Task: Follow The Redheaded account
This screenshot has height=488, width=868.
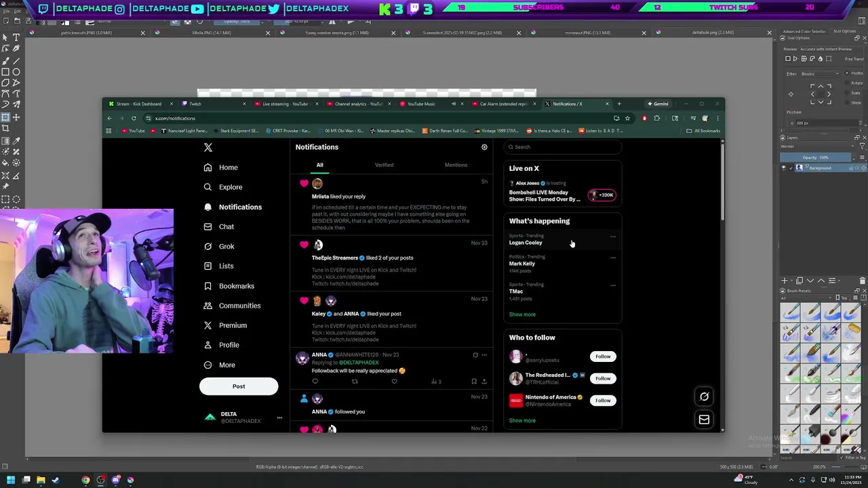Action: (603, 378)
